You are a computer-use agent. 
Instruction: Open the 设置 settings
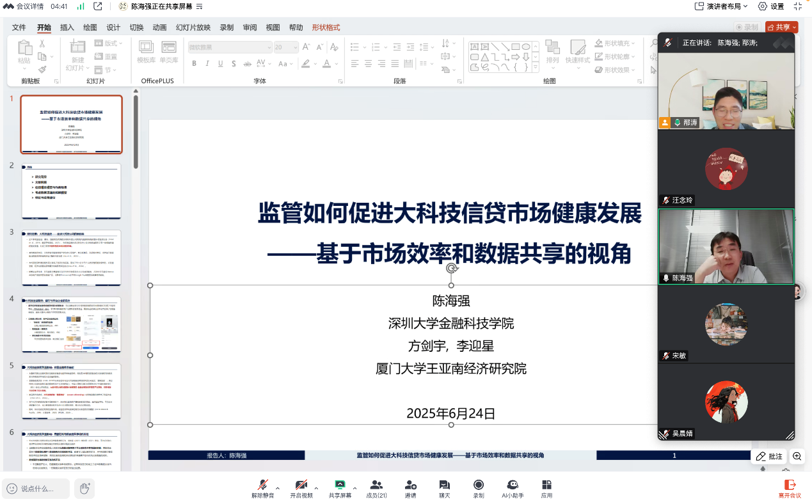(771, 6)
